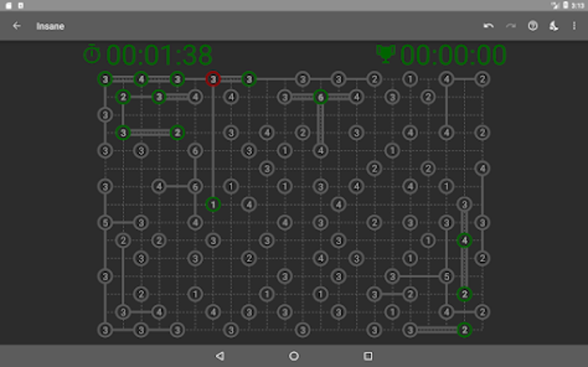The image size is (588, 367).
Task: Select the bottom-left corner 3 island
Action: (105, 330)
